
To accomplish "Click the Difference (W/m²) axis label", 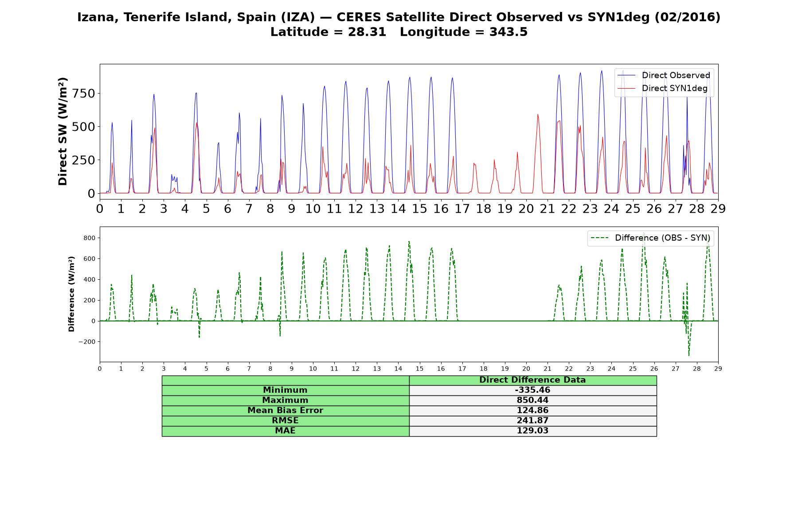I will coord(71,294).
